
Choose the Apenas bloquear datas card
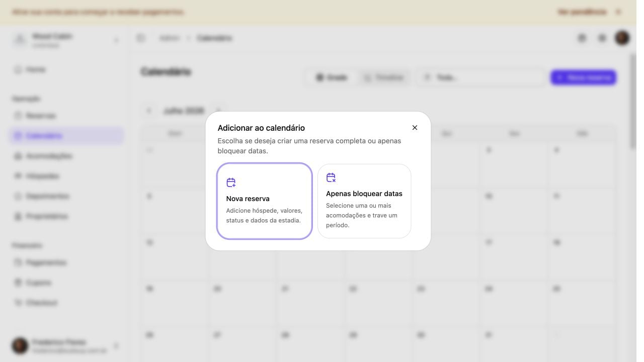click(364, 201)
